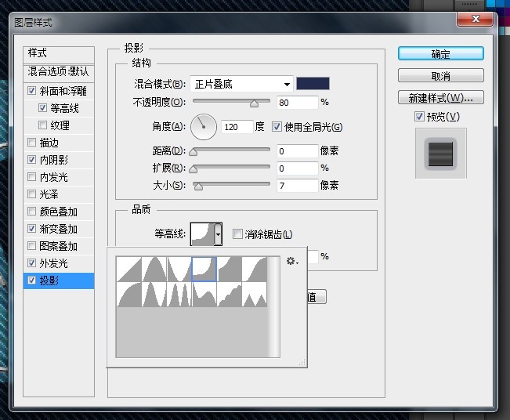Open the 渐变叠加 style settings
The width and height of the screenshot is (510, 420).
[59, 229]
